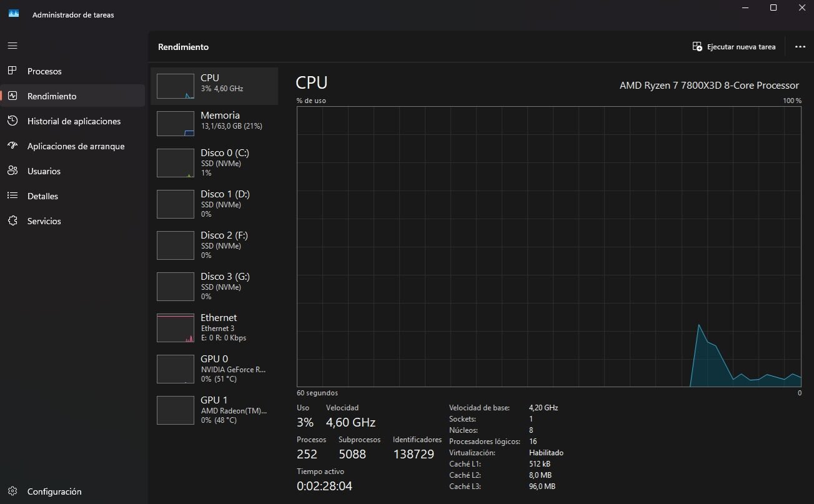This screenshot has width=814, height=504.
Task: Click the '252' Procesos count
Action: [307, 454]
